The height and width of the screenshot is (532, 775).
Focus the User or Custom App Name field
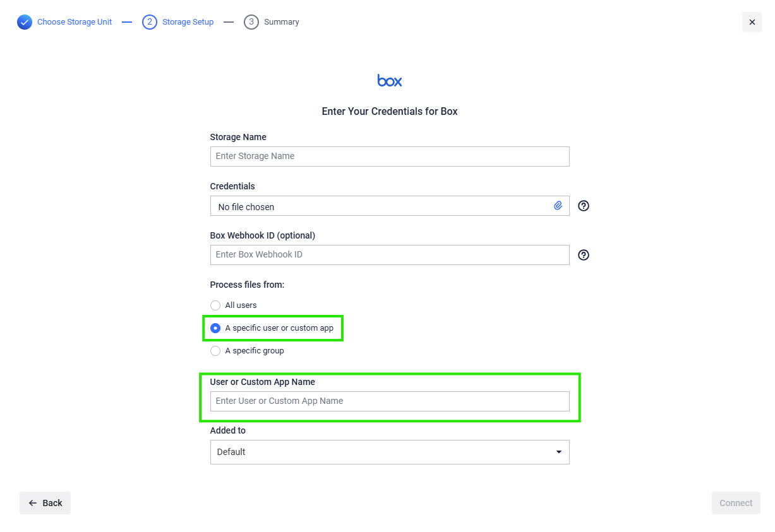390,401
